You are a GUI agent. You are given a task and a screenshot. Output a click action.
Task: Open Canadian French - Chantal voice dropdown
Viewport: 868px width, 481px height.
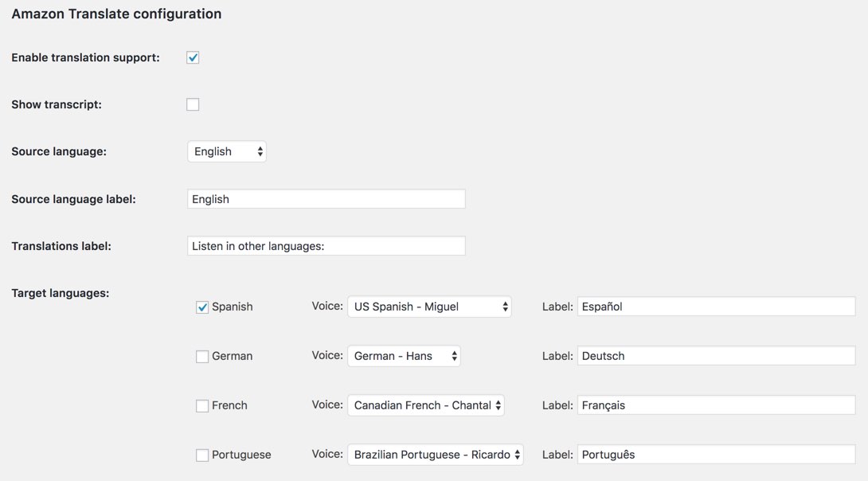(x=426, y=405)
